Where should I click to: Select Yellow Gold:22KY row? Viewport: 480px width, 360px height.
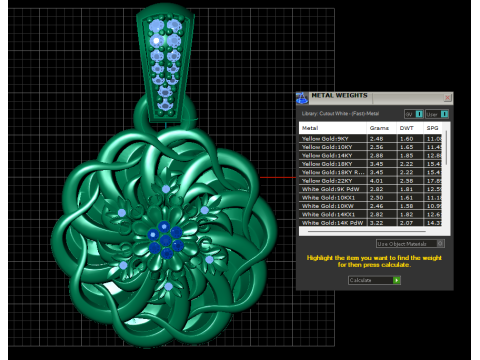pos(370,181)
